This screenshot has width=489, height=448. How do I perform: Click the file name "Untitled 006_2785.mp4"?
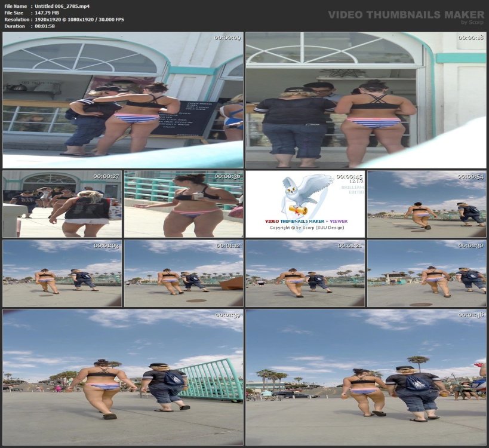(x=62, y=6)
